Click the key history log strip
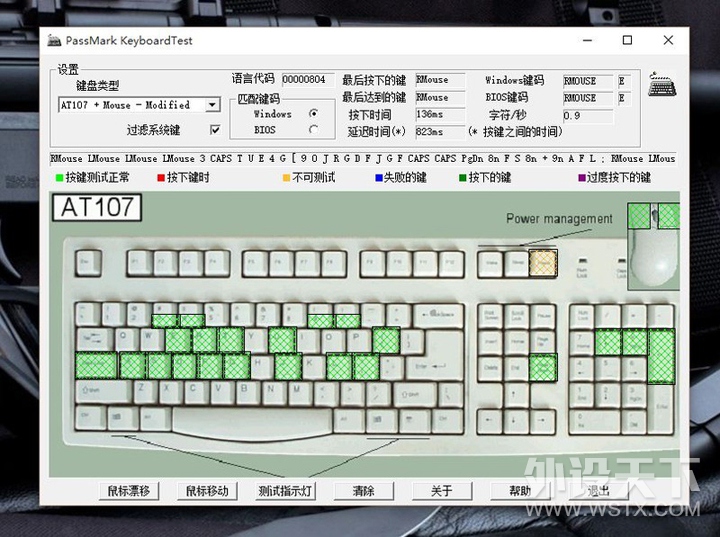This screenshot has height=537, width=720. (x=363, y=158)
